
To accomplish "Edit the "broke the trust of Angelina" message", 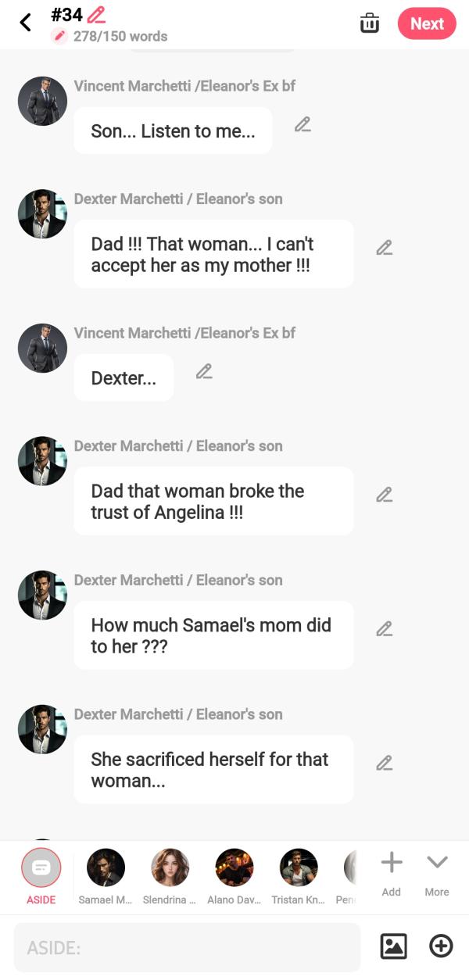I will pos(384,495).
